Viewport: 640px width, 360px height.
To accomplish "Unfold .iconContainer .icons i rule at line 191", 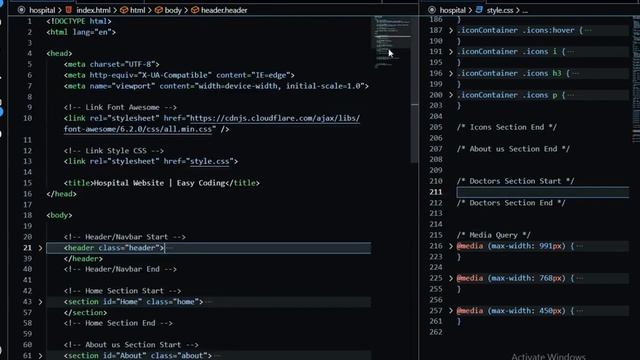I will [451, 52].
